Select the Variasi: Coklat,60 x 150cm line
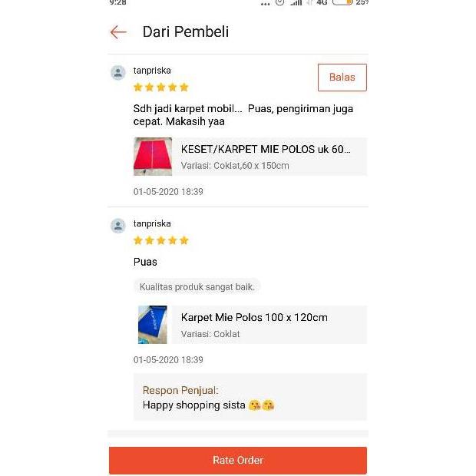Screen dimensions: 476x476 (235, 166)
